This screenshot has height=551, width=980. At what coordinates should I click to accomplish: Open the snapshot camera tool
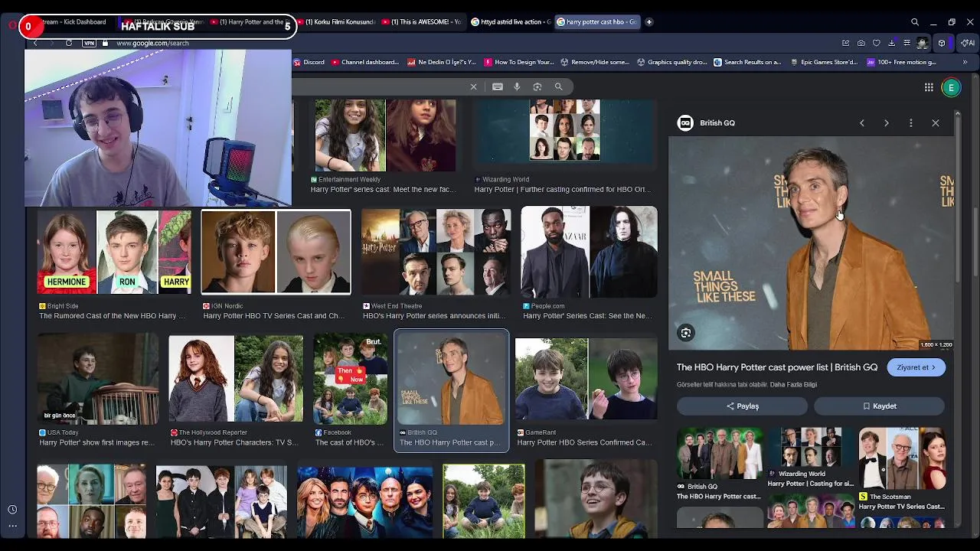[x=861, y=43]
